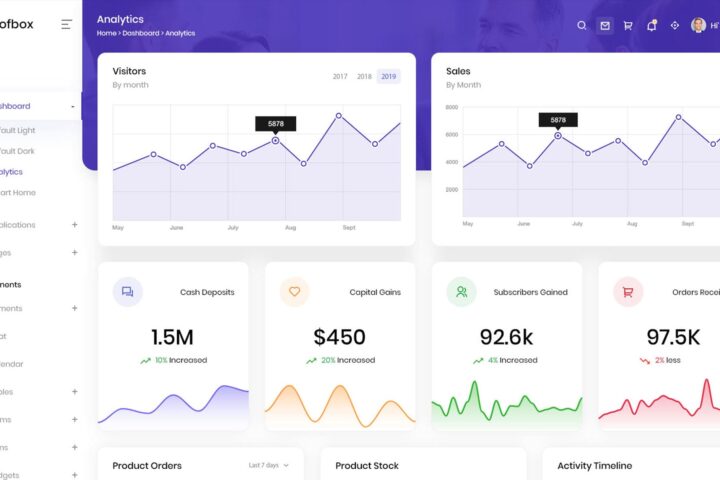Open the Last 7 days dropdown
The height and width of the screenshot is (480, 720).
268,465
